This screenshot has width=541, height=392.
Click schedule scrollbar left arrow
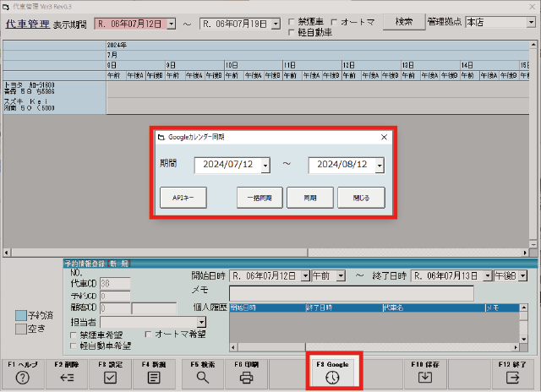pyautogui.click(x=7, y=253)
